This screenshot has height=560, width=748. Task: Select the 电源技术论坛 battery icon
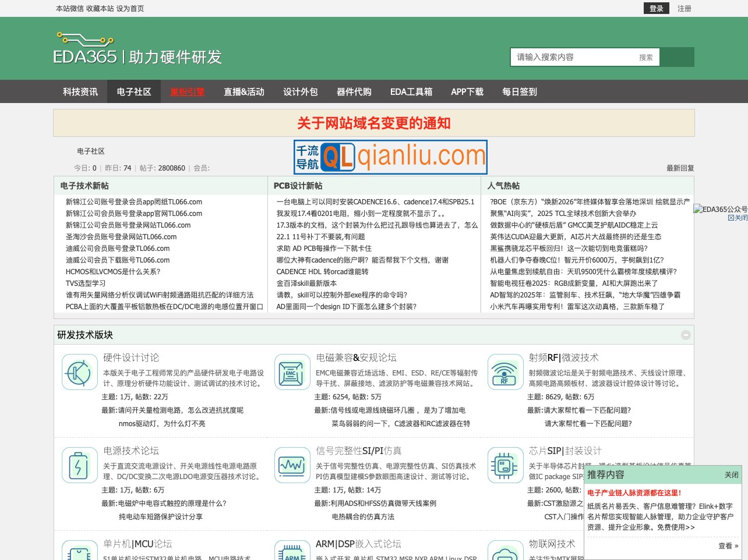[x=79, y=465]
